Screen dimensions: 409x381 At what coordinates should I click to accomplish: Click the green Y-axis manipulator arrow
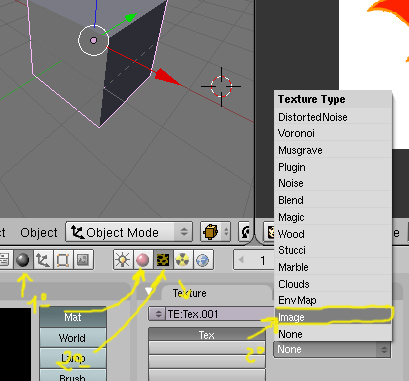[131, 17]
